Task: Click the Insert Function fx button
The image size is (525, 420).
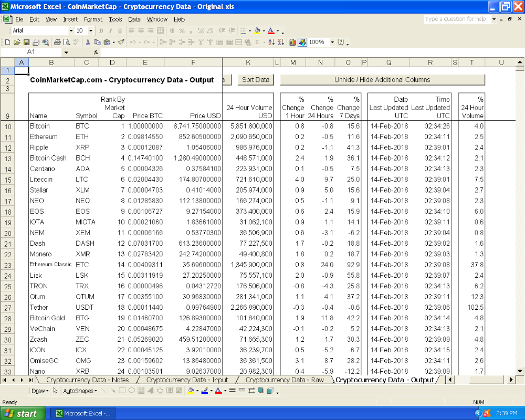Action: tap(96, 52)
